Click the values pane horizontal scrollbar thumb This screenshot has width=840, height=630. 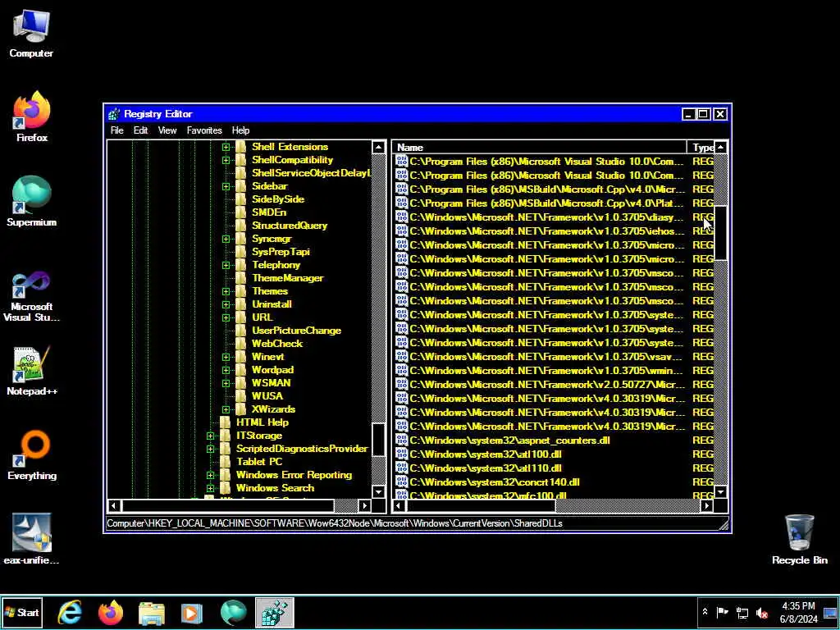[x=481, y=505]
